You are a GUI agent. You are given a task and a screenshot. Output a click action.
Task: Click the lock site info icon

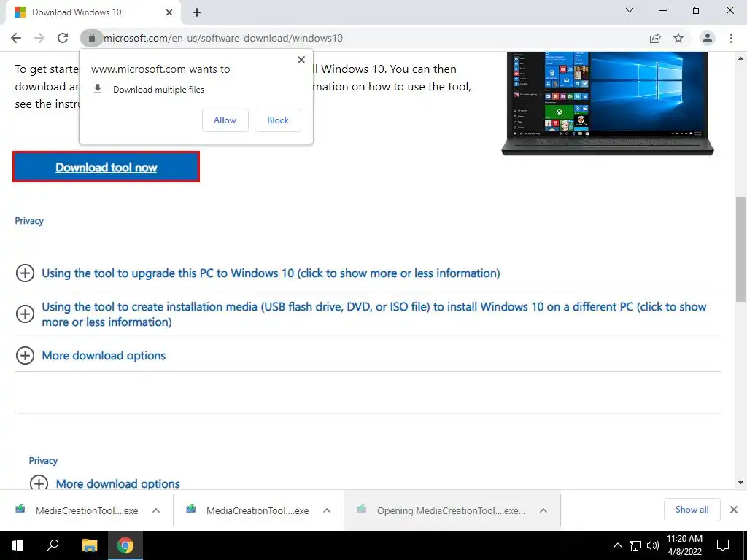coord(91,38)
